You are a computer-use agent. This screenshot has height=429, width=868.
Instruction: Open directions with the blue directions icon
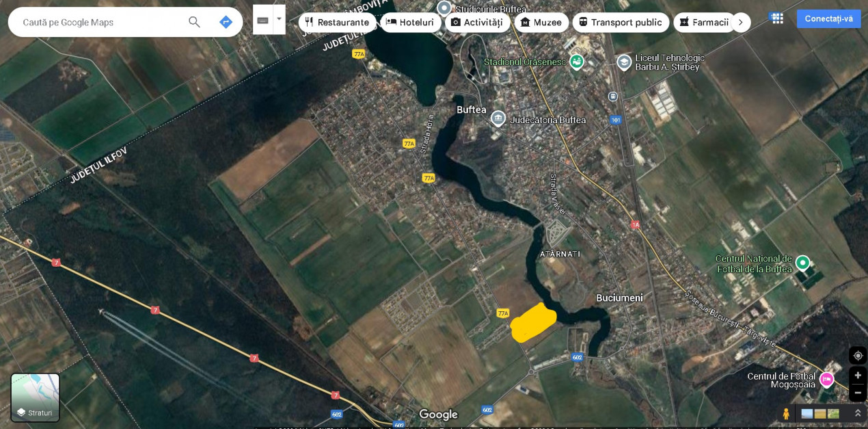[226, 22]
